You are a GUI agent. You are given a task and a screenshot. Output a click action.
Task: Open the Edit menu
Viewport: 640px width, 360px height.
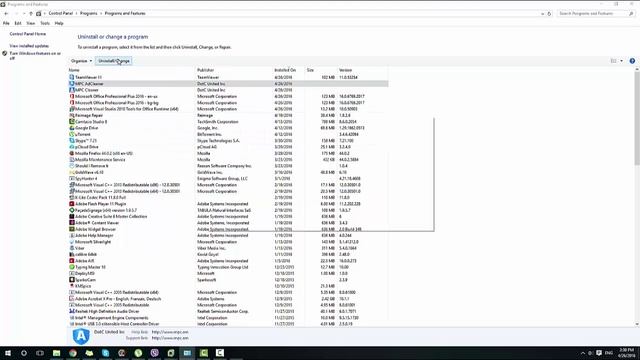(x=18, y=23)
